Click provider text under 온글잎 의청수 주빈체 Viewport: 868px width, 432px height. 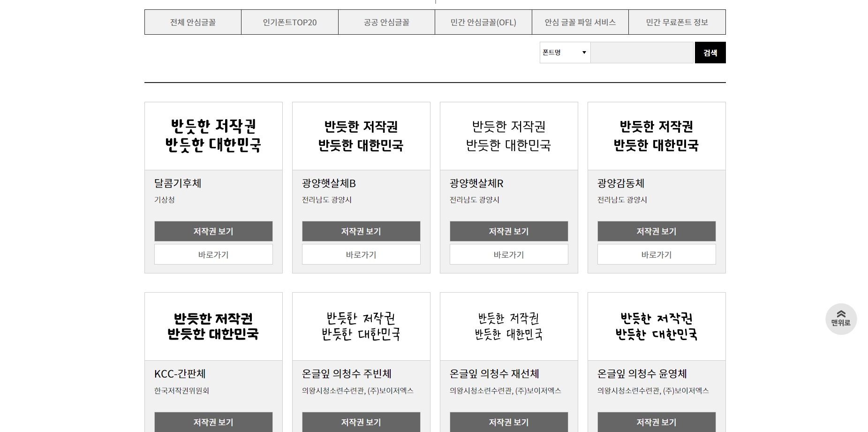358,391
